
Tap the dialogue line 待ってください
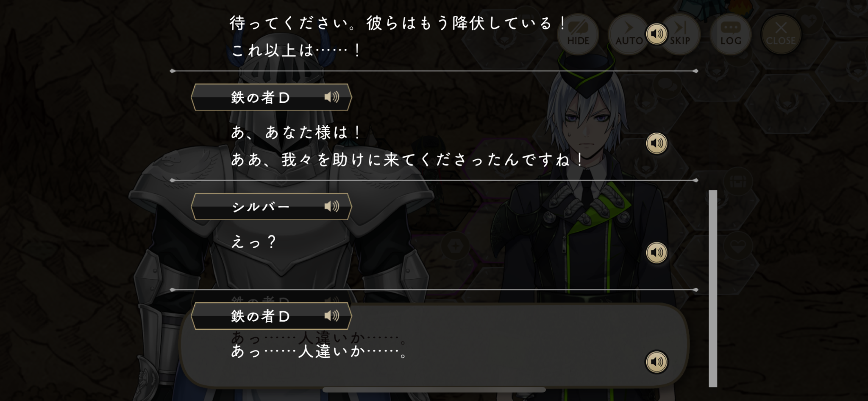tap(398, 23)
